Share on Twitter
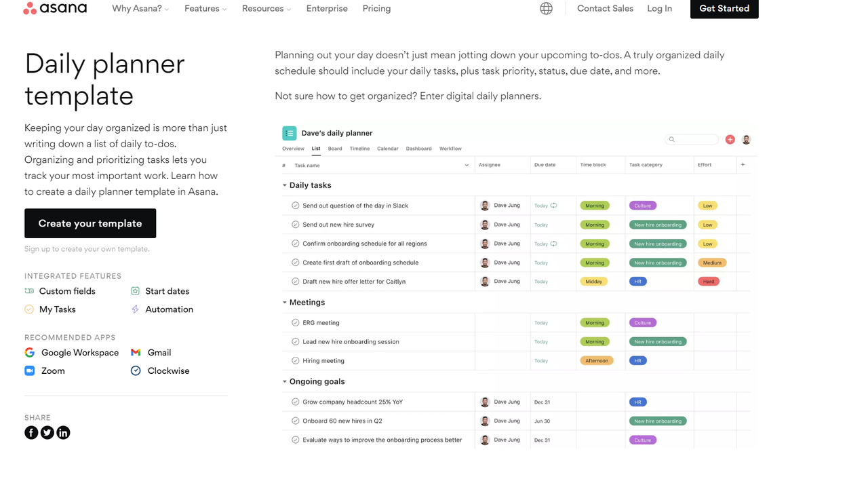This screenshot has width=868, height=479. [x=47, y=433]
